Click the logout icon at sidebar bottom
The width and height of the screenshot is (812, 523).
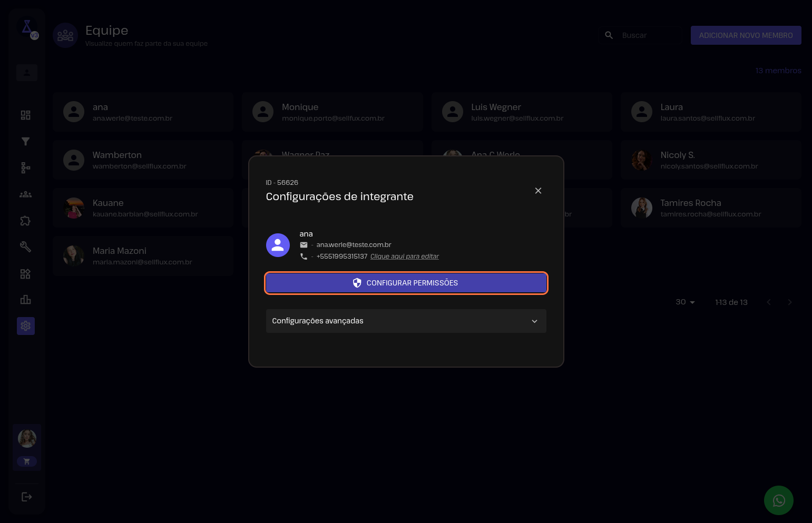[x=26, y=497]
